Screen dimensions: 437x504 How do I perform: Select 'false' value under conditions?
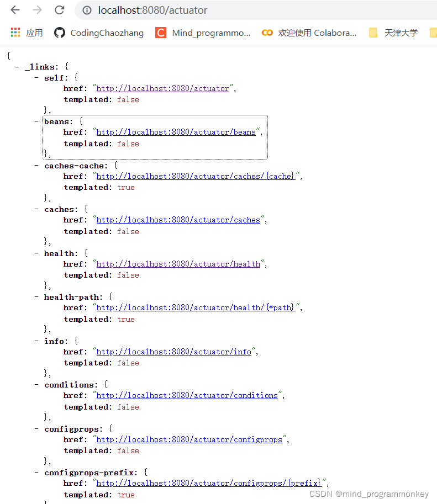coord(128,407)
